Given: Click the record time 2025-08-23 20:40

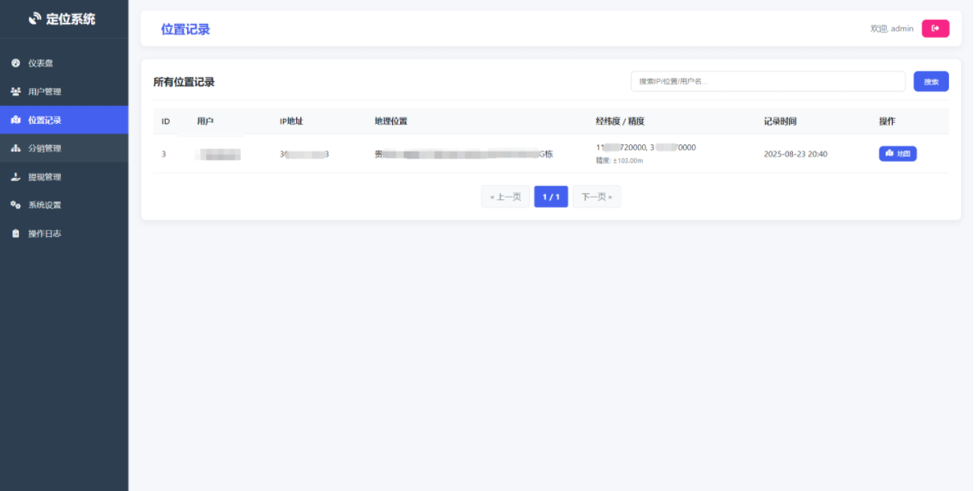Looking at the screenshot, I should [795, 153].
